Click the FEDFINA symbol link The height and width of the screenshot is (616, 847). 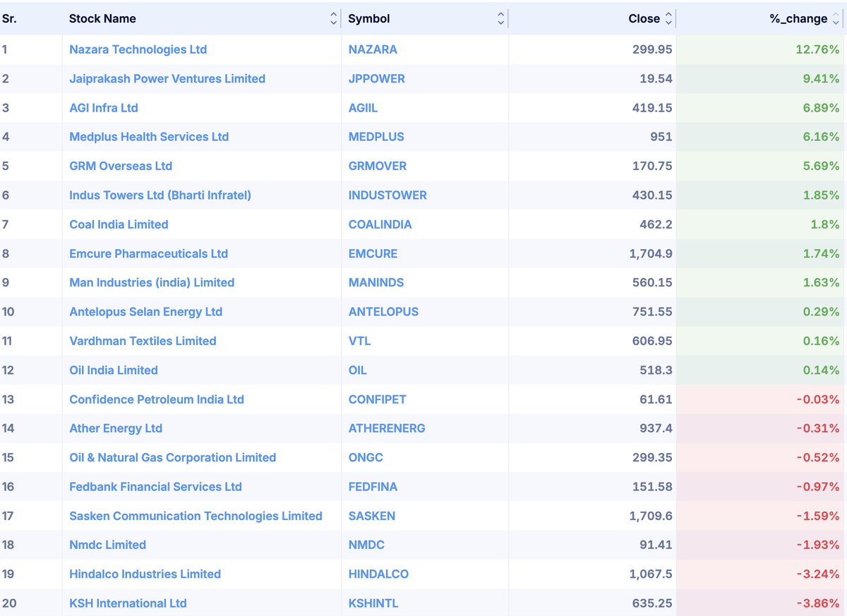pyautogui.click(x=373, y=486)
